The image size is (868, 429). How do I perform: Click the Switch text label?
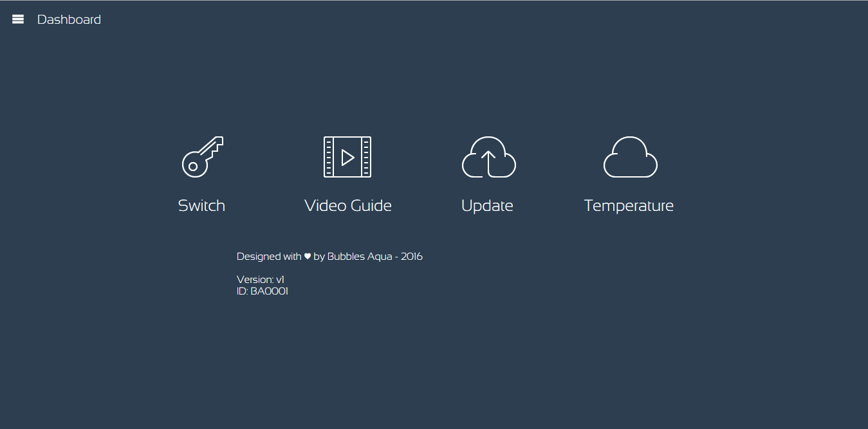click(x=201, y=205)
